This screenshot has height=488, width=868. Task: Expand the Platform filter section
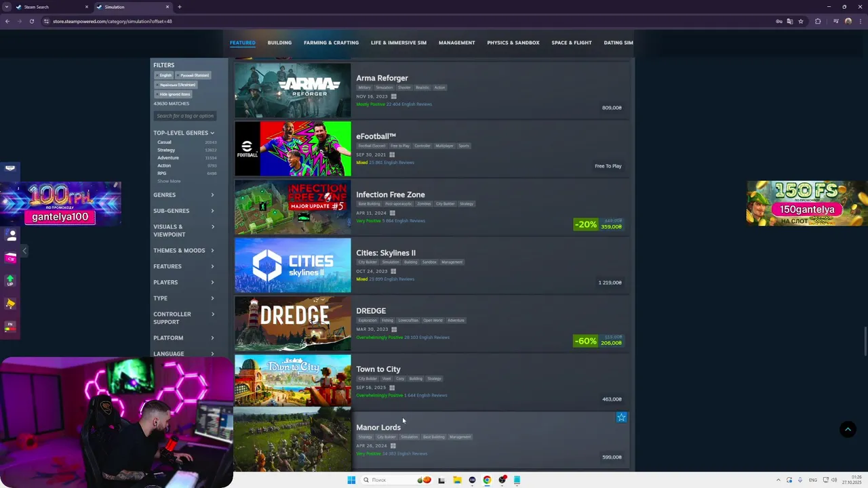(184, 338)
